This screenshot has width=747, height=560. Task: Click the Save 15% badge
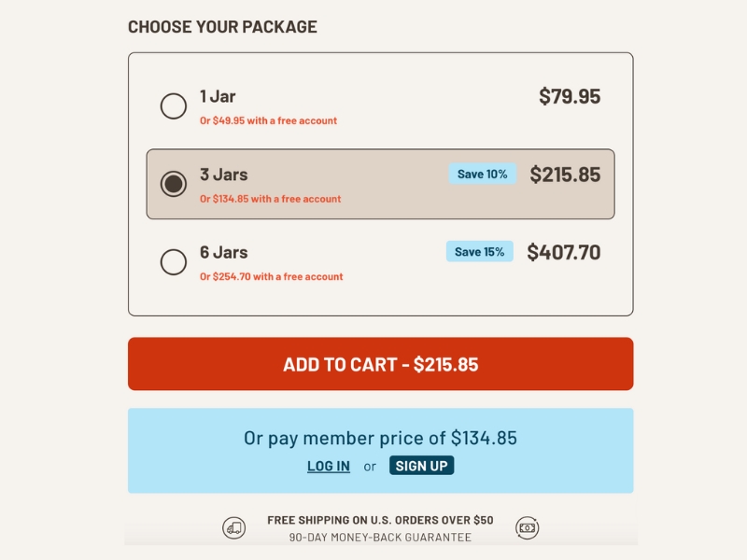pos(479,252)
